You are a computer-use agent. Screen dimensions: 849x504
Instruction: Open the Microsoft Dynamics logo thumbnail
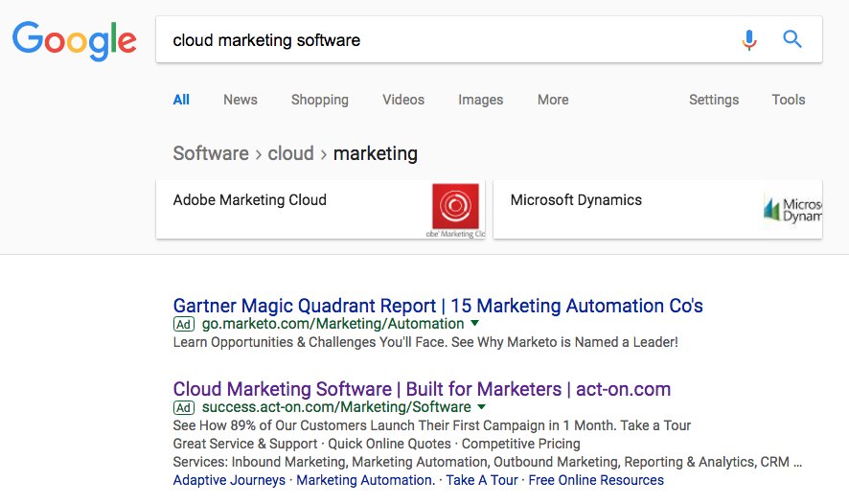(x=792, y=209)
